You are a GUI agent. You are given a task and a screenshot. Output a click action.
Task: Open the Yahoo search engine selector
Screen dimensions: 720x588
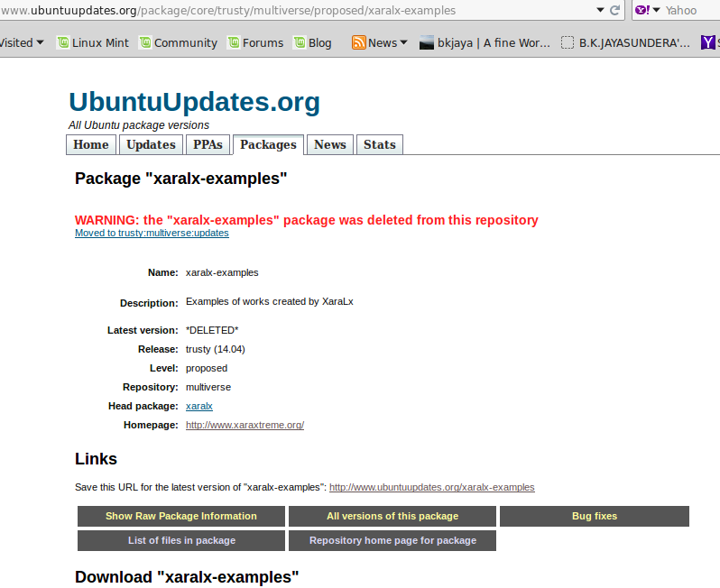pyautogui.click(x=647, y=10)
